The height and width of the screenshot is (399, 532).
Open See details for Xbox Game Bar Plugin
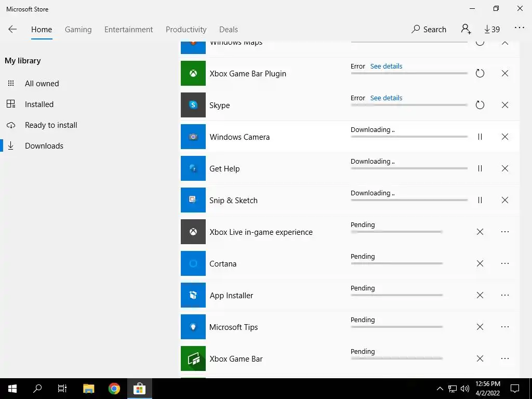pos(386,66)
